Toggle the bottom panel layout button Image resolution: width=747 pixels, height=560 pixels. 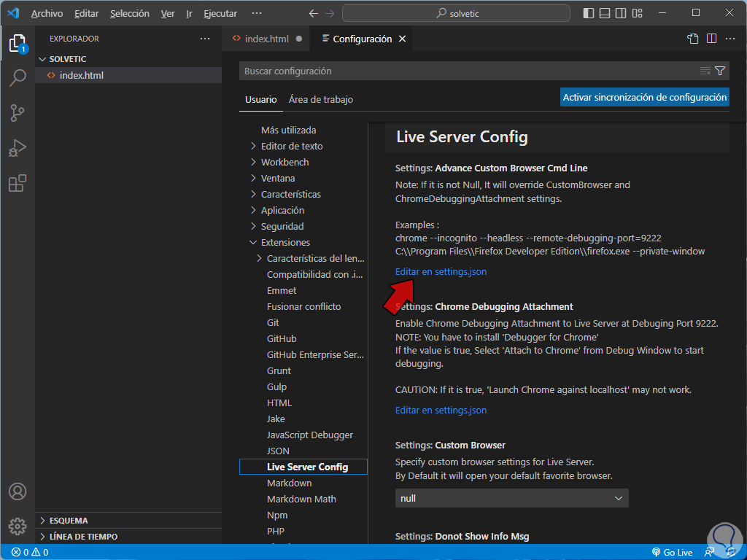click(605, 13)
